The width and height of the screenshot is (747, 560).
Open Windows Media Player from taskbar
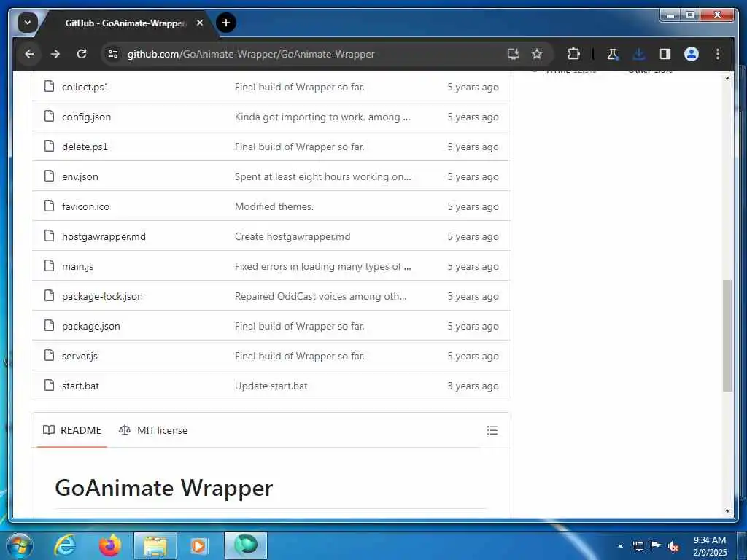point(199,545)
